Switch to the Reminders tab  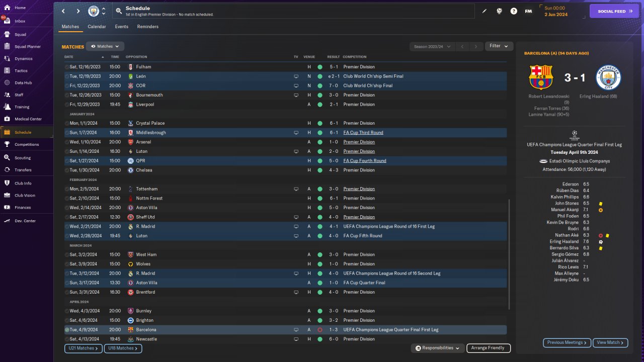pyautogui.click(x=148, y=27)
